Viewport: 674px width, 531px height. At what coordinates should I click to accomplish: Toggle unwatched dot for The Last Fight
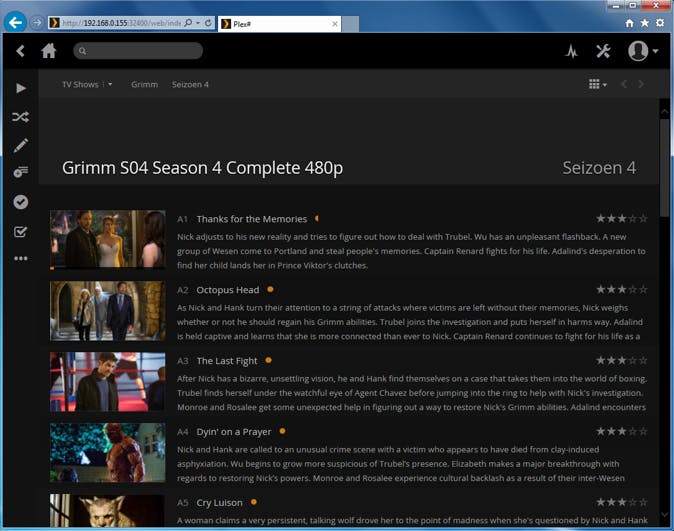pos(269,360)
